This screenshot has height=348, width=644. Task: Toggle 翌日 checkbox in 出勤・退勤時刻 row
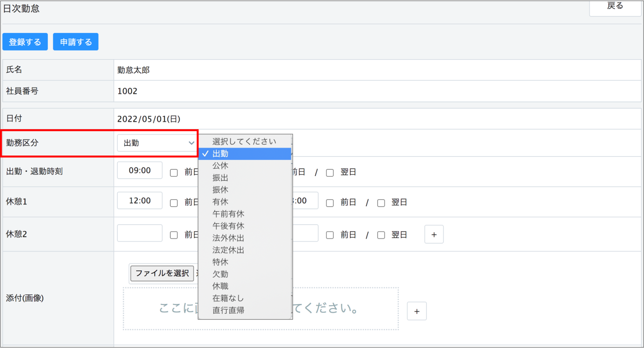pyautogui.click(x=330, y=173)
